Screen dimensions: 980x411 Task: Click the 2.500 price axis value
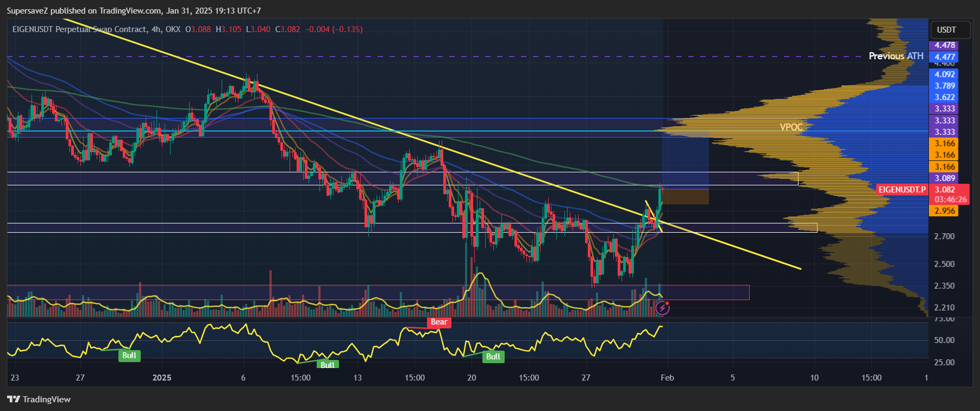click(x=944, y=264)
